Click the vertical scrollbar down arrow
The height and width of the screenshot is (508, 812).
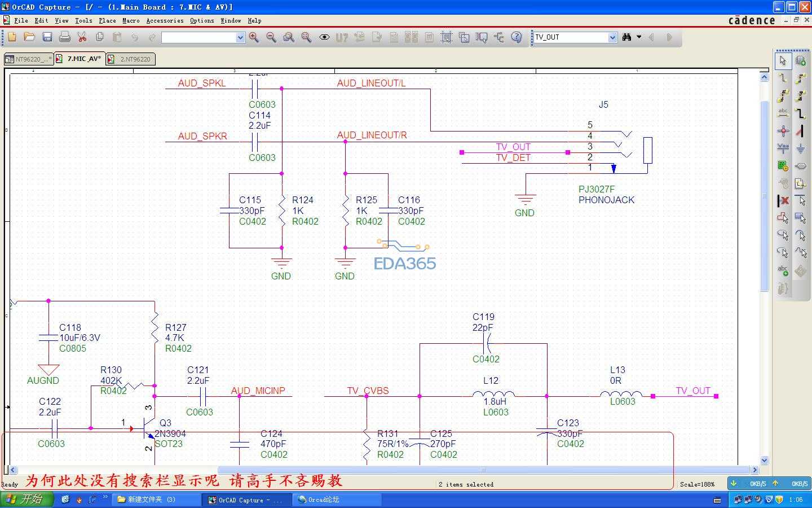(765, 460)
